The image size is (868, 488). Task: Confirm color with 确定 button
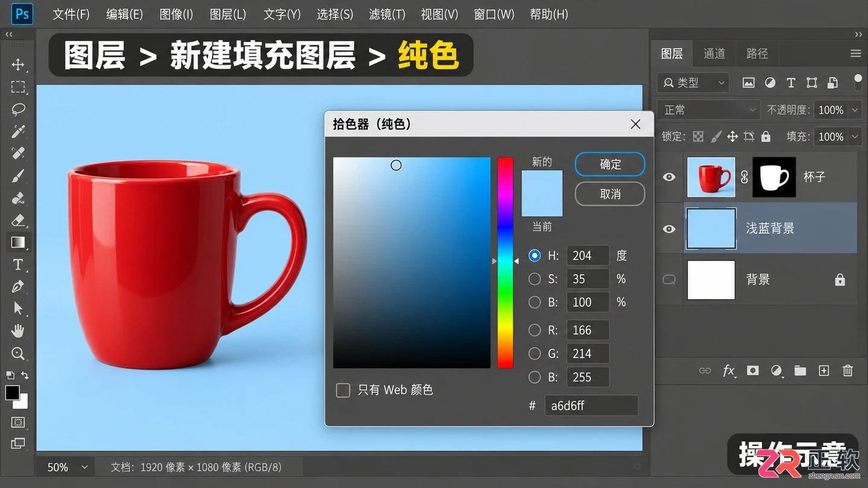pyautogui.click(x=610, y=164)
